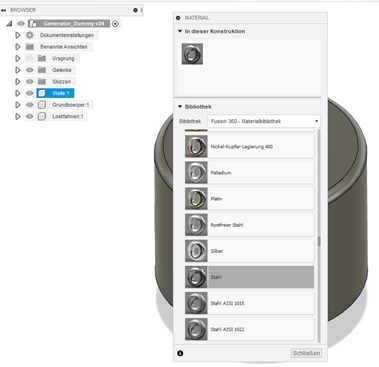Click the Generator_Dummy v24 document name
This screenshot has width=379, height=367.
[74, 24]
